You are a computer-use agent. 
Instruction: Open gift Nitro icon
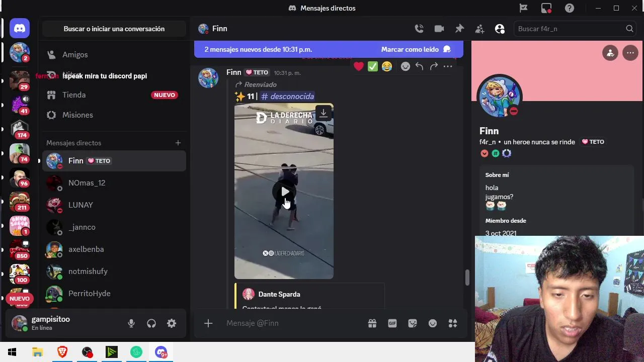click(372, 323)
